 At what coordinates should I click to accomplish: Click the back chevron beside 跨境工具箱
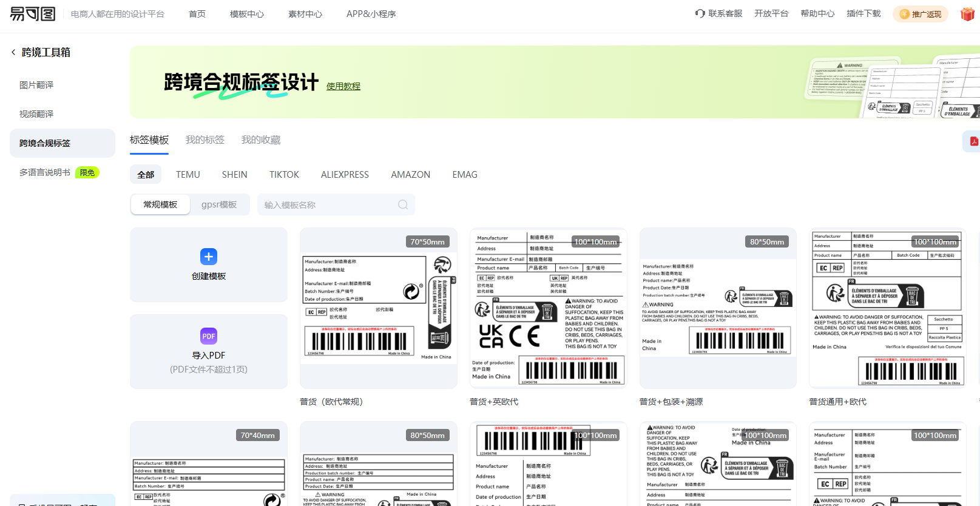pos(13,52)
